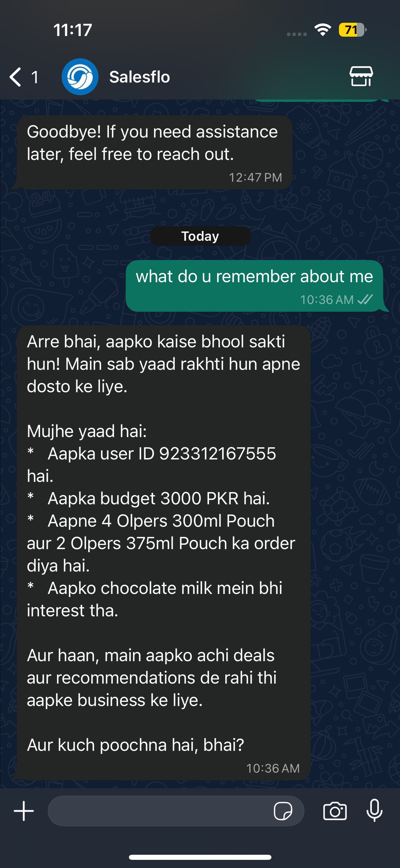This screenshot has height=868, width=400.
Task: Tap the unread count 1 beside back arrow
Action: click(x=35, y=77)
